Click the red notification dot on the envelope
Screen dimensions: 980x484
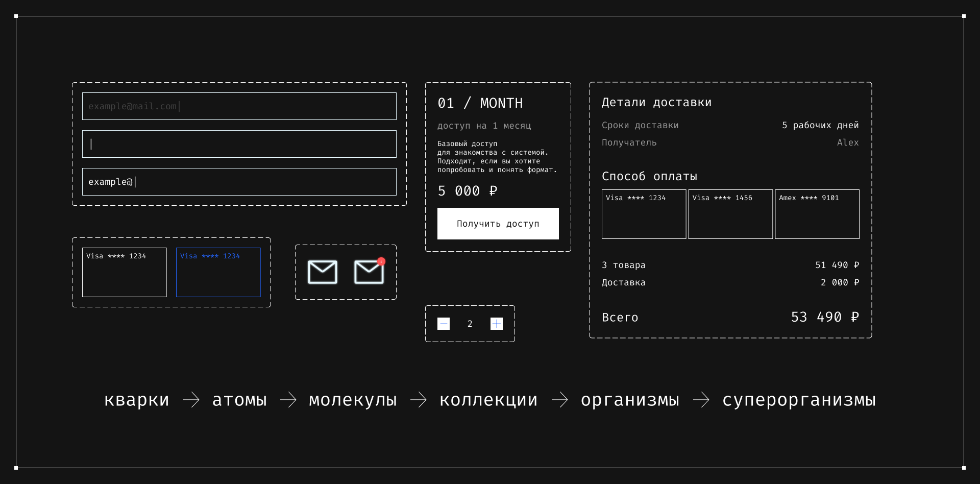(x=380, y=261)
